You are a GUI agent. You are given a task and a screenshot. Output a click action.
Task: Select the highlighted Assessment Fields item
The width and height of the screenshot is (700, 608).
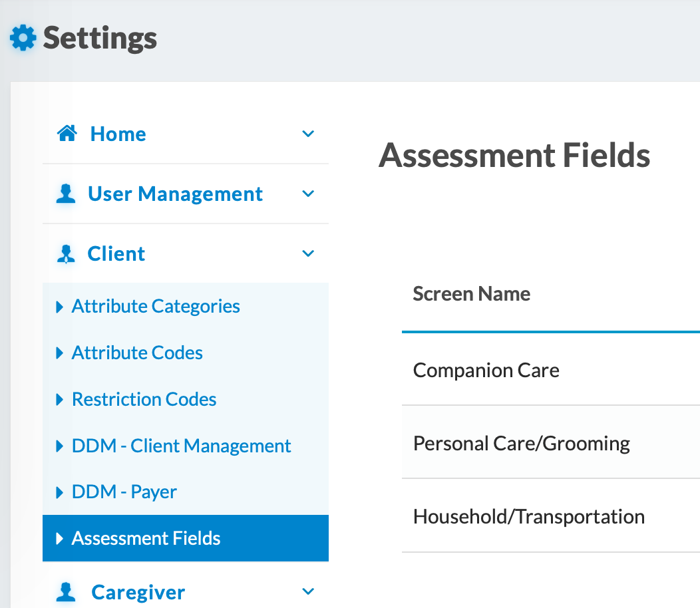[146, 539]
